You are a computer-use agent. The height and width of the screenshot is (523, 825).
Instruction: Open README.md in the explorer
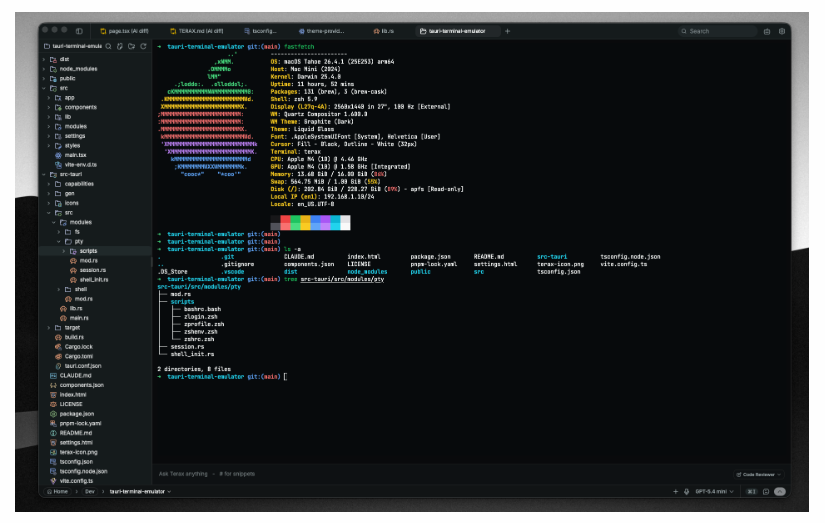(x=71, y=433)
